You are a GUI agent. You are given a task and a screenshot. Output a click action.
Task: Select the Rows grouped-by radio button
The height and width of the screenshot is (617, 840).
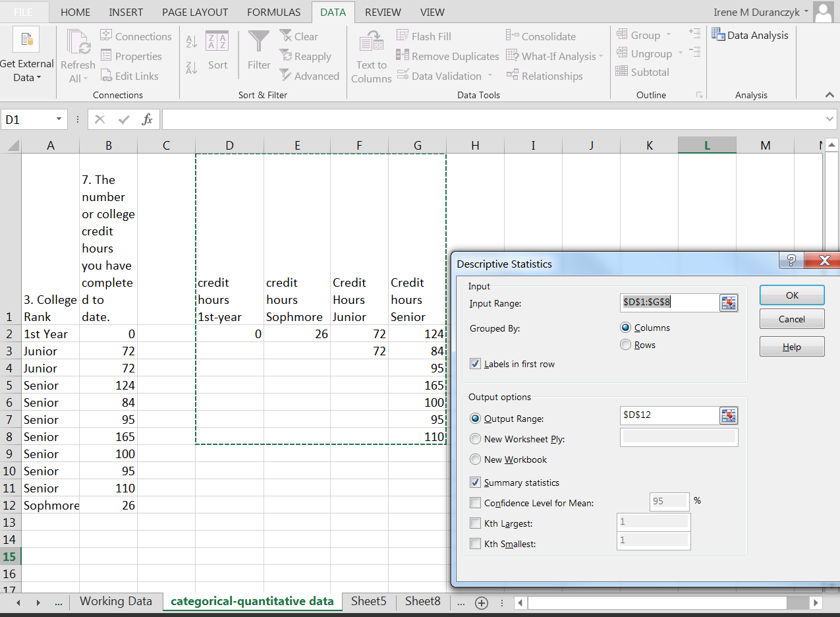pyautogui.click(x=626, y=345)
